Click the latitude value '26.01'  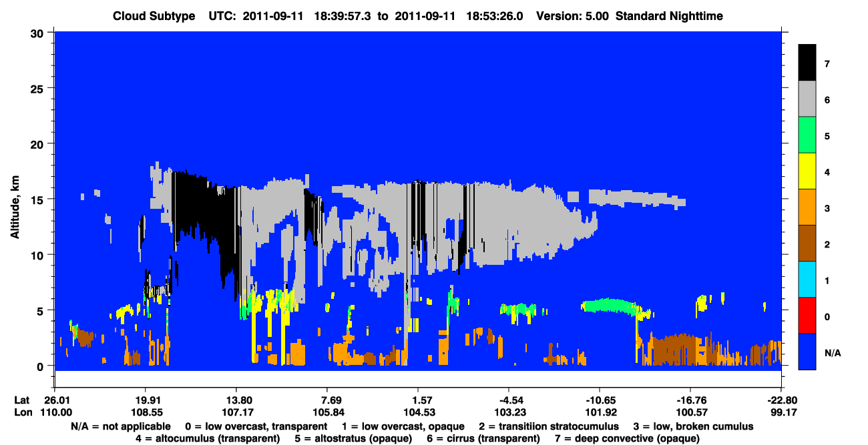click(x=57, y=400)
